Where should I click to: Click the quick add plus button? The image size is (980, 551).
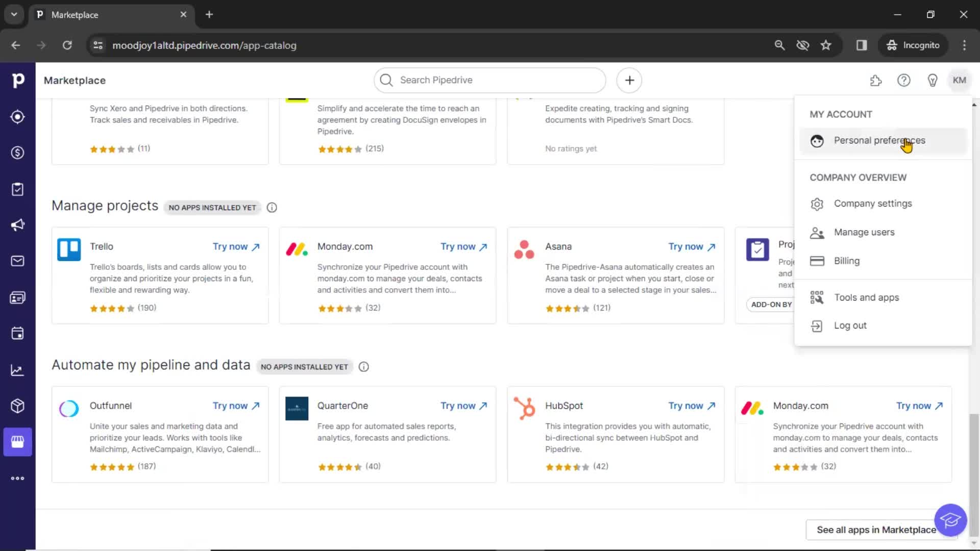tap(629, 80)
